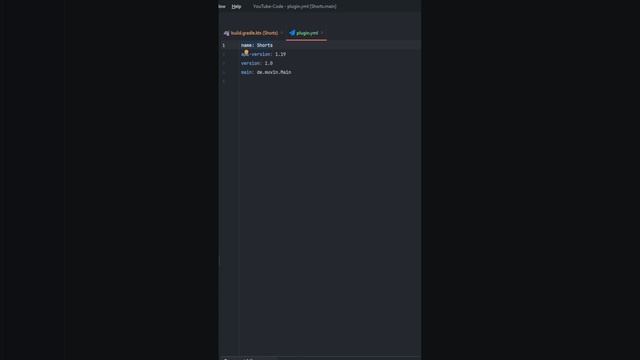Click 'version: 1.0' line in editor
The width and height of the screenshot is (640, 360).
[257, 63]
